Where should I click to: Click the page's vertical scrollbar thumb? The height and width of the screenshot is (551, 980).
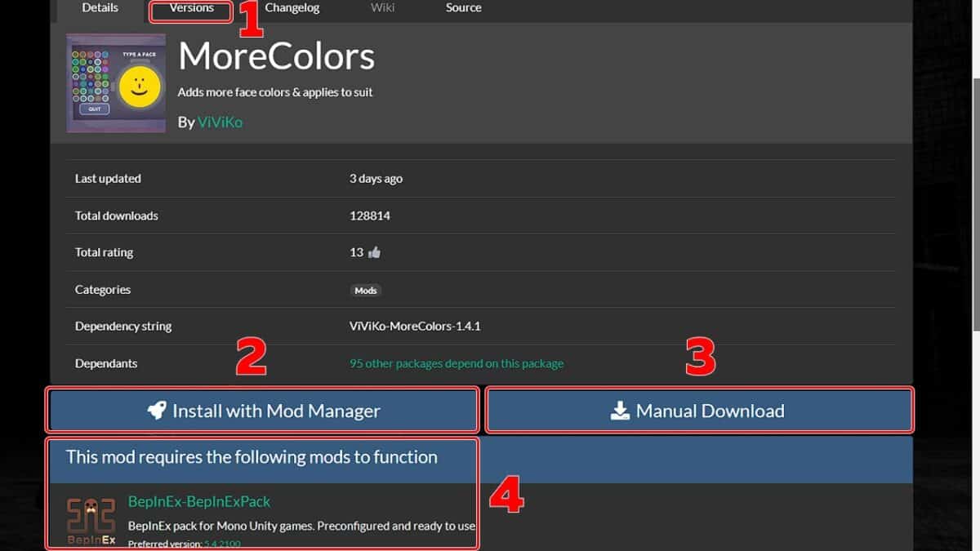coord(976,204)
